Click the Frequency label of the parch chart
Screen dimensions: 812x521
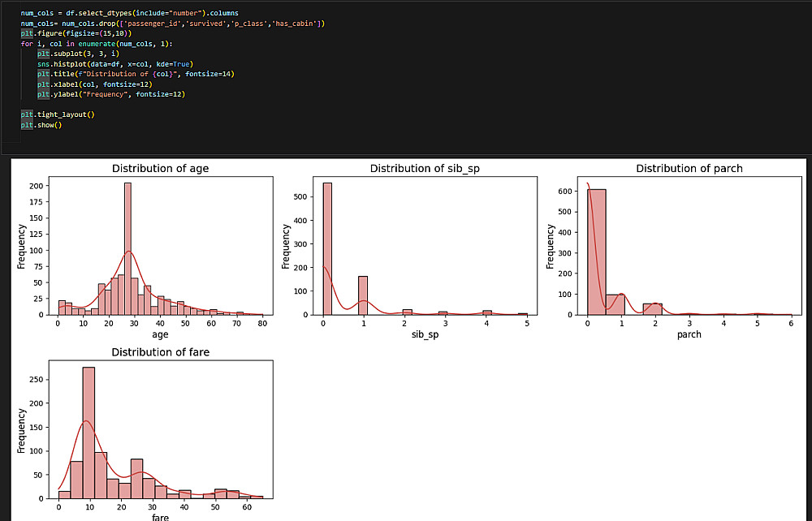point(550,246)
